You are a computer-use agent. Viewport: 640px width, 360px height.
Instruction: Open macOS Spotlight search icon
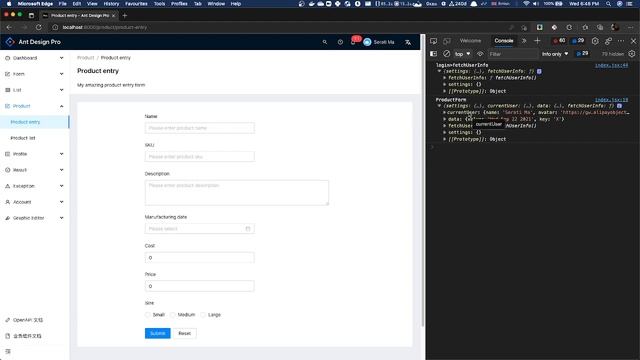[609, 4]
